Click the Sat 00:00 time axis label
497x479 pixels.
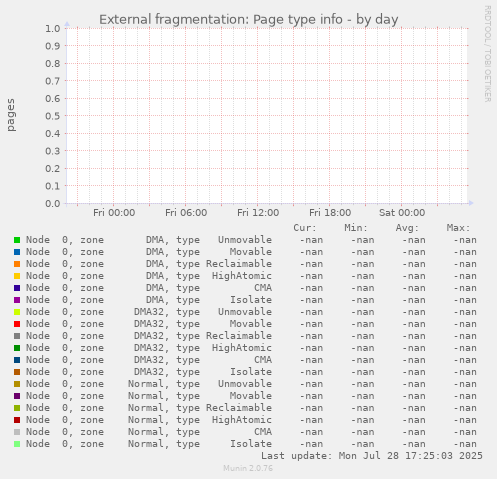[x=402, y=213]
